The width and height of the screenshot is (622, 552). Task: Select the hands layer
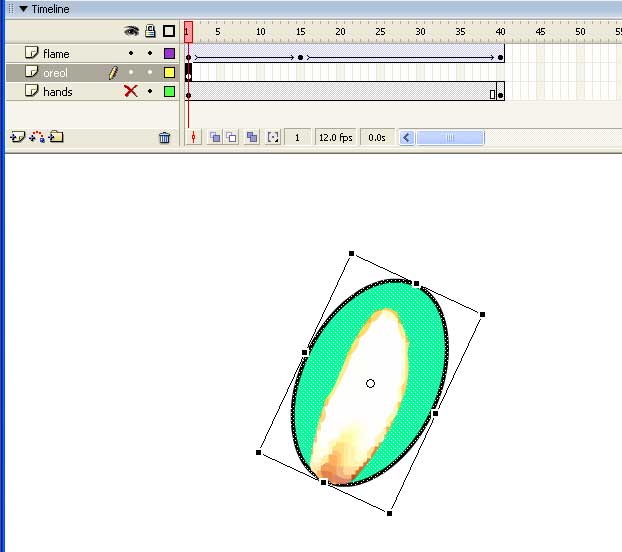pyautogui.click(x=58, y=91)
